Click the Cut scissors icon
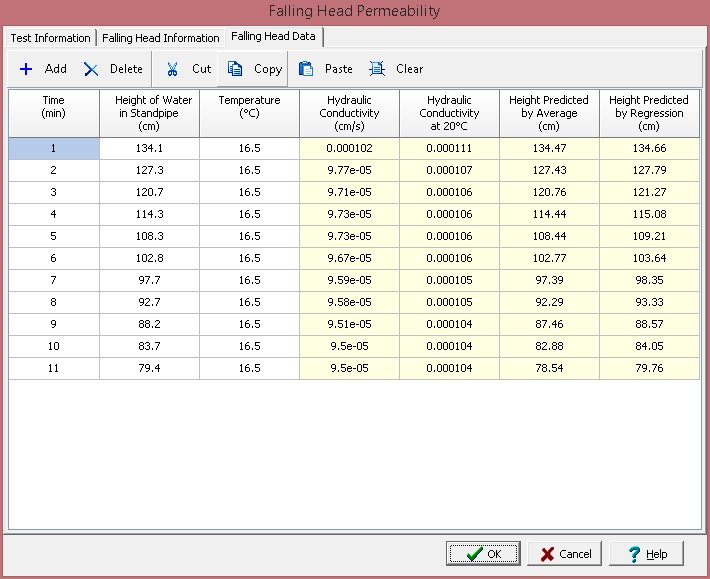The height and width of the screenshot is (579, 710). click(x=173, y=69)
